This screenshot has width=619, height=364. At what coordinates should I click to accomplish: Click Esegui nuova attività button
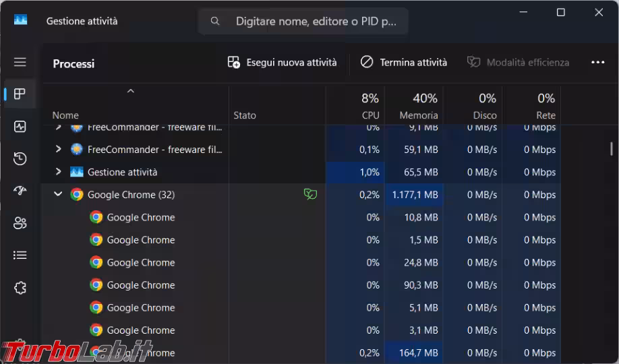pos(282,63)
